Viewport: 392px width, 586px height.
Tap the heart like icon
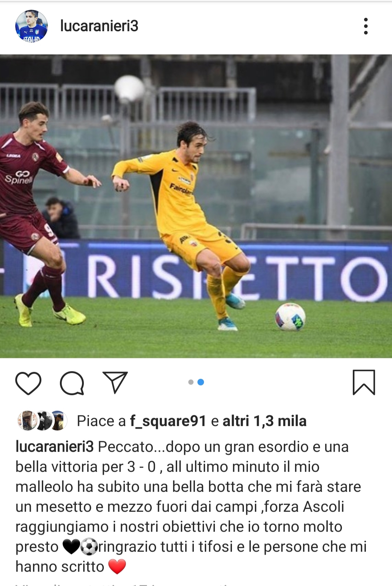[x=28, y=383]
